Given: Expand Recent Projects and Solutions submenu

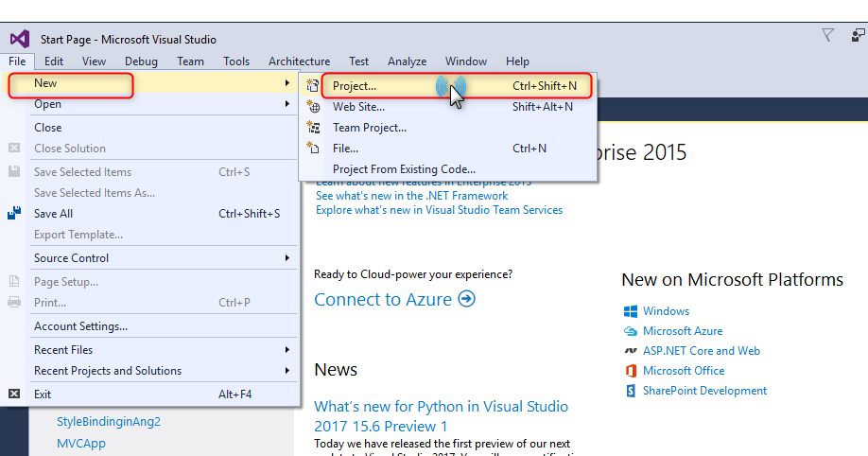Looking at the screenshot, I should click(151, 371).
